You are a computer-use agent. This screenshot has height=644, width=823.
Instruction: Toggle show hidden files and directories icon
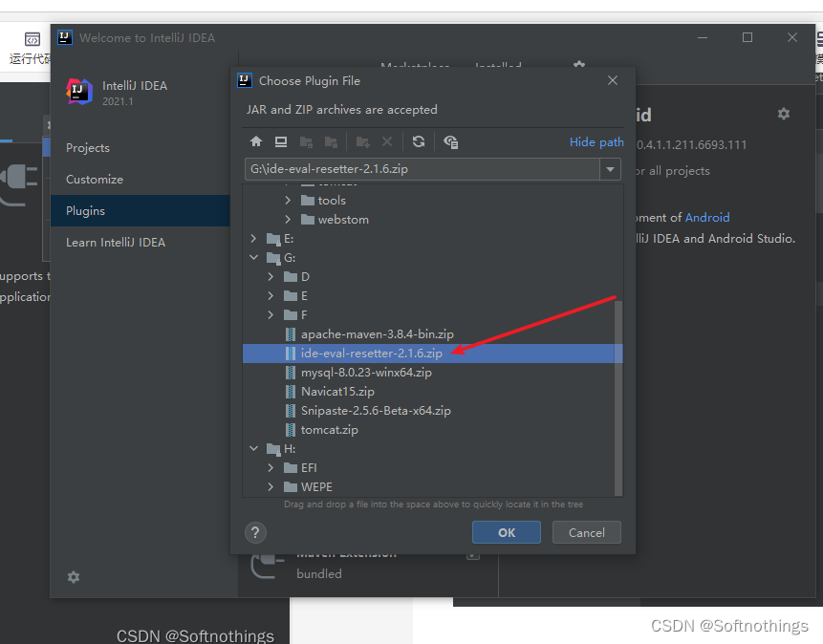tap(451, 141)
